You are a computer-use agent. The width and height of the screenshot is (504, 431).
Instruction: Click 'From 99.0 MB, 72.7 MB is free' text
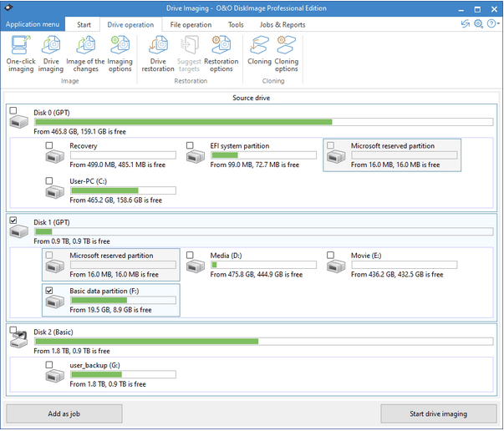(x=255, y=165)
